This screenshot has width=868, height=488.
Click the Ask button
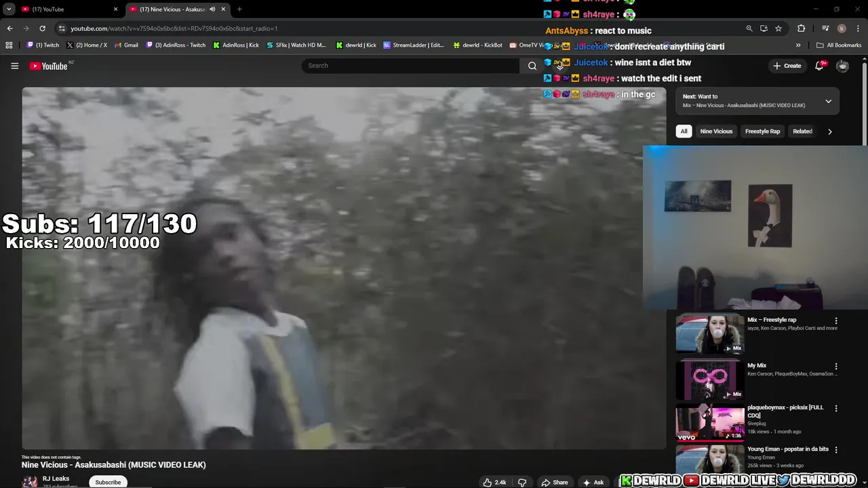593,483
